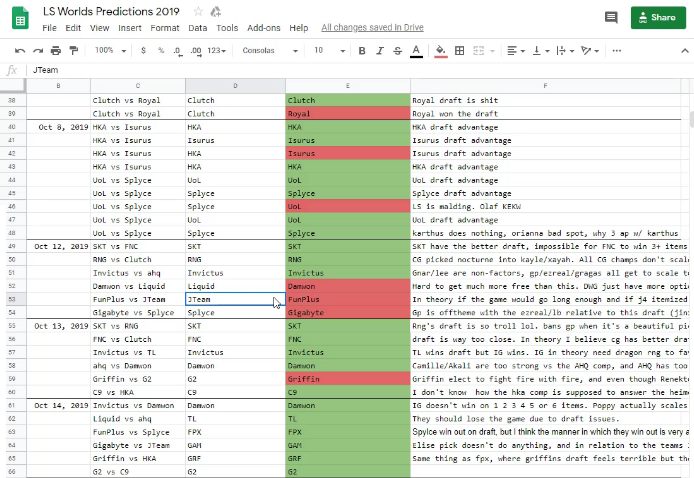Screen dimensions: 694x478
Task: Select the cell C9 vs HKA
Action: (138, 392)
